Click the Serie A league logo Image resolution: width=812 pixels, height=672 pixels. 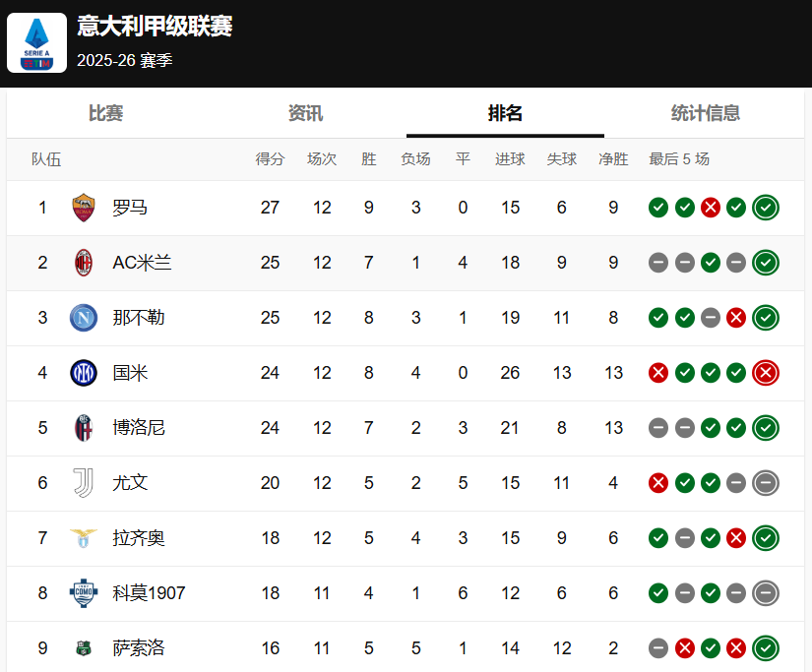coord(37,42)
